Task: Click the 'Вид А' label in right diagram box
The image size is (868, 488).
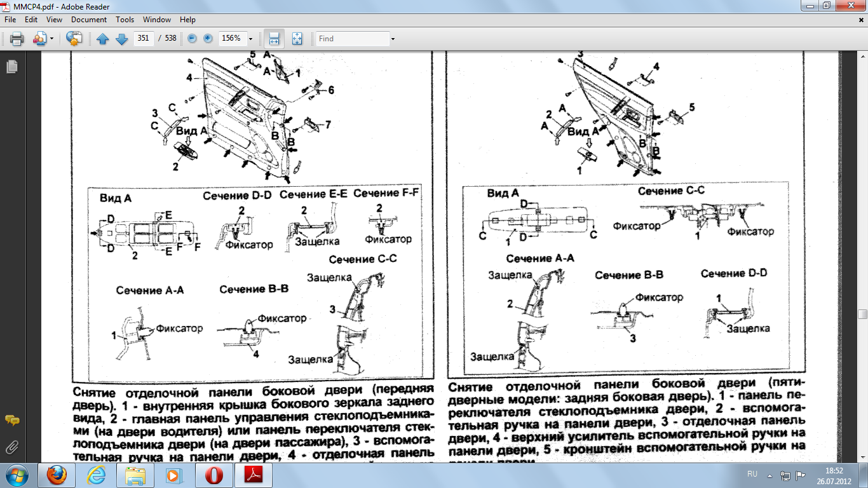Action: point(503,193)
